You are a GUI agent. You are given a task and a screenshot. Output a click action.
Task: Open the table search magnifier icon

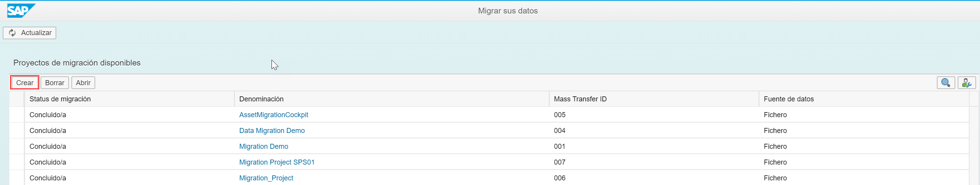click(x=946, y=83)
